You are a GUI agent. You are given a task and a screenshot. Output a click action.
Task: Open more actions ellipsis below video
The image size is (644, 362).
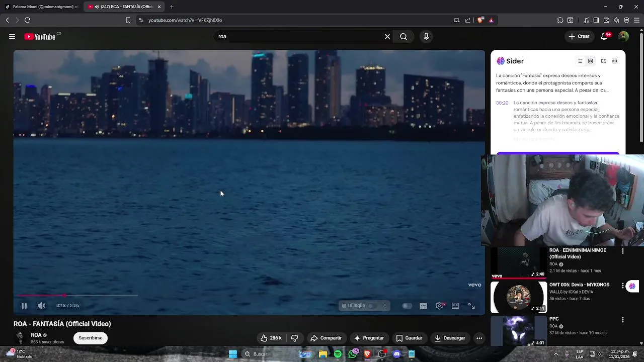479,338
